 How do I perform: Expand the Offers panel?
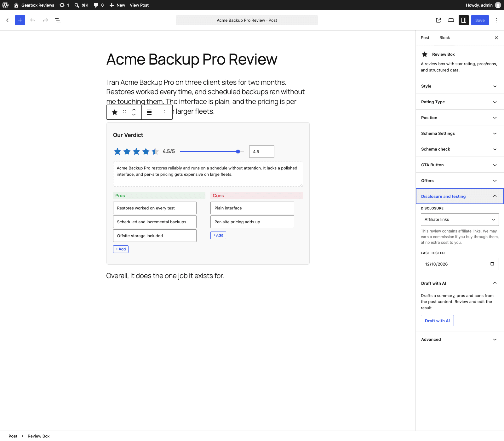460,180
